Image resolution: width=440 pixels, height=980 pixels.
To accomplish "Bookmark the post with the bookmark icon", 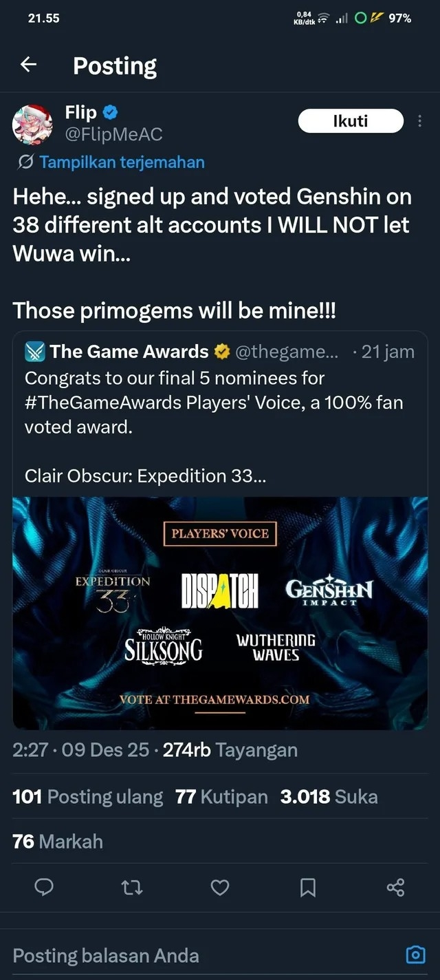I will [308, 887].
